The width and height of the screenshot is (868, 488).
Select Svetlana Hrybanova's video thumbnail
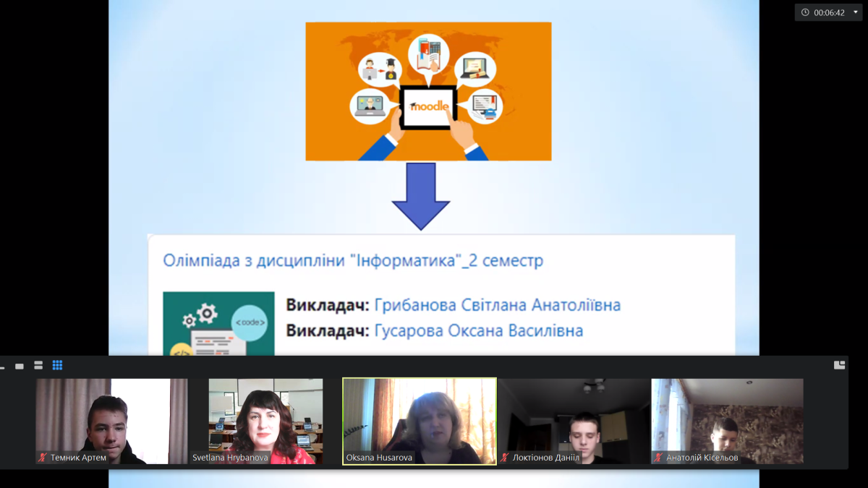coord(265,419)
